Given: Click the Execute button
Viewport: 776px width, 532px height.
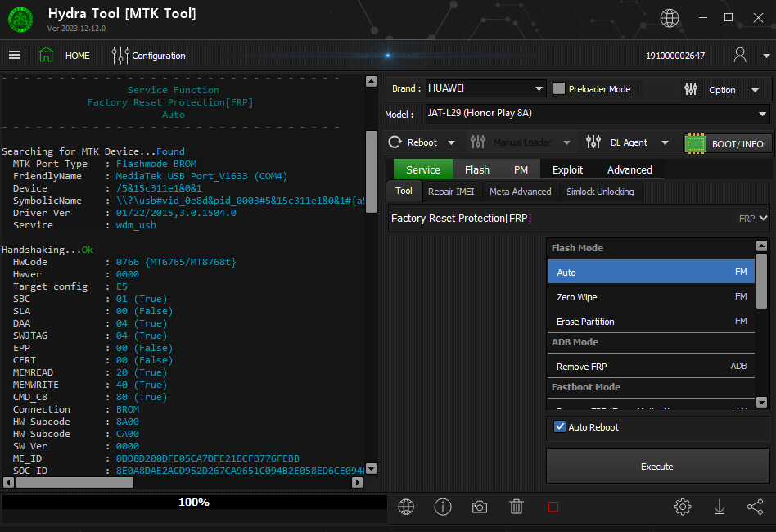Looking at the screenshot, I should (657, 467).
